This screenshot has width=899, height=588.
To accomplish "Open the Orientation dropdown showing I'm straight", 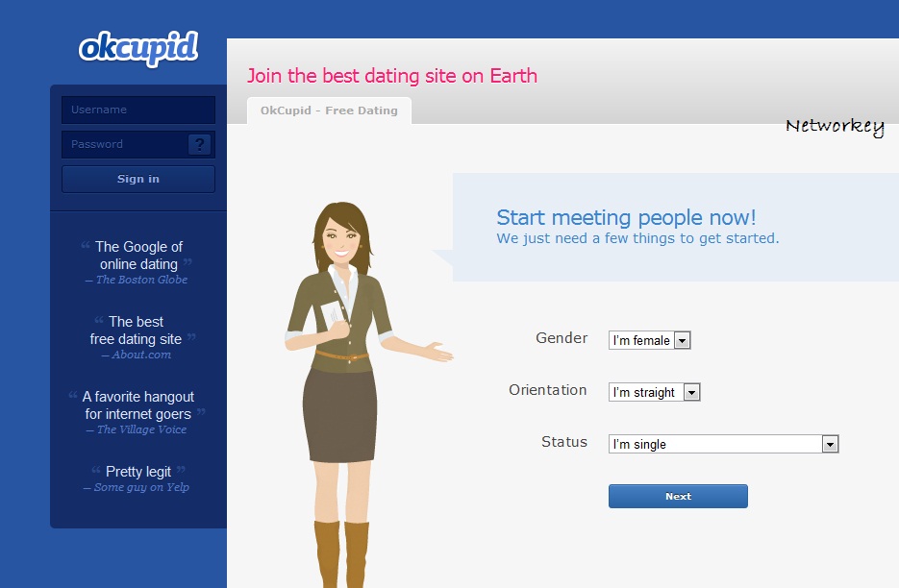I will 654,392.
